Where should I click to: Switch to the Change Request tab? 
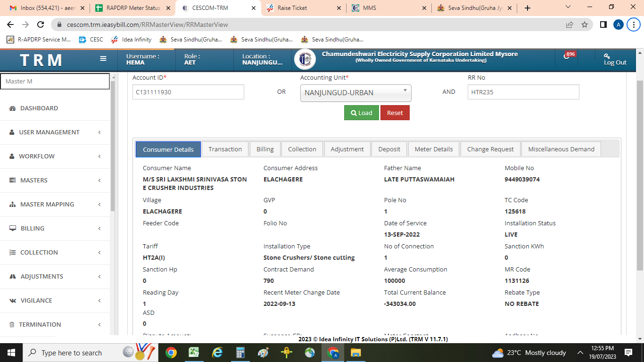point(490,149)
